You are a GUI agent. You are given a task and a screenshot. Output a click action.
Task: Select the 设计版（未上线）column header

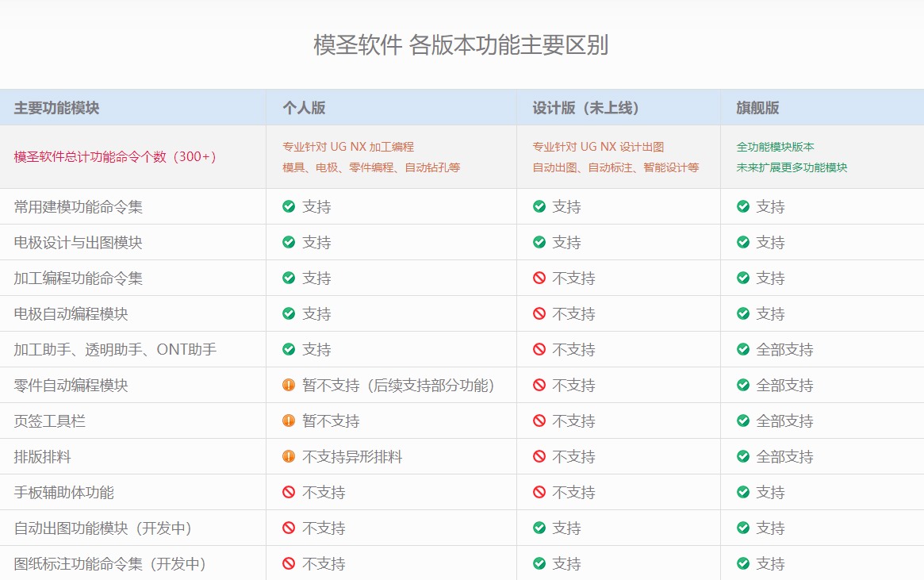[x=586, y=108]
